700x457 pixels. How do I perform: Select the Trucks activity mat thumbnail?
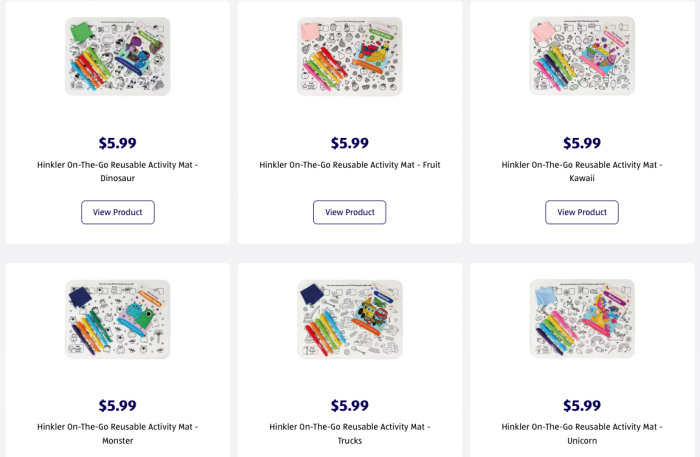(349, 318)
